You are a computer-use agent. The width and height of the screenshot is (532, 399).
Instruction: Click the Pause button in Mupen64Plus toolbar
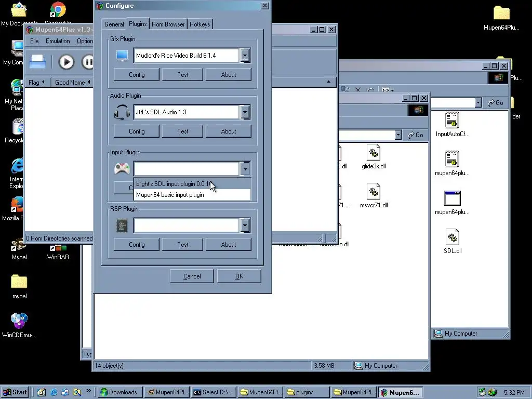pos(88,62)
